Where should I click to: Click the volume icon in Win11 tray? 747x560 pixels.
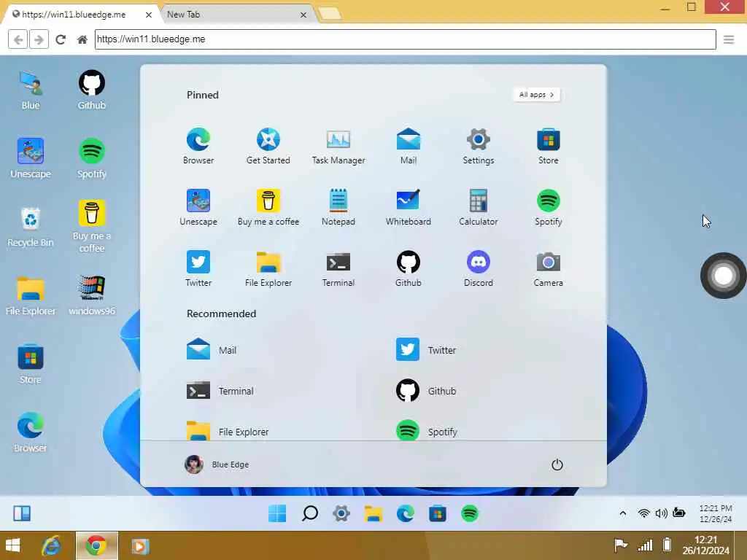point(661,513)
